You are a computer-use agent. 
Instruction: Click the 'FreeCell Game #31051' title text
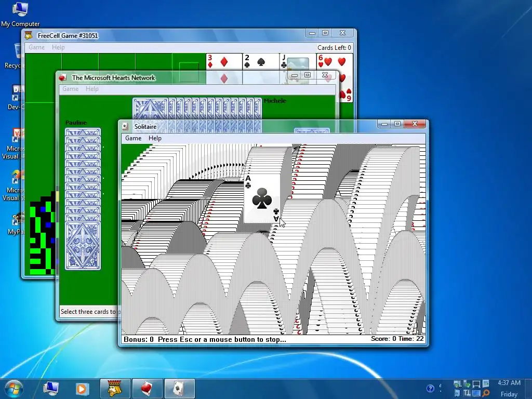point(68,36)
